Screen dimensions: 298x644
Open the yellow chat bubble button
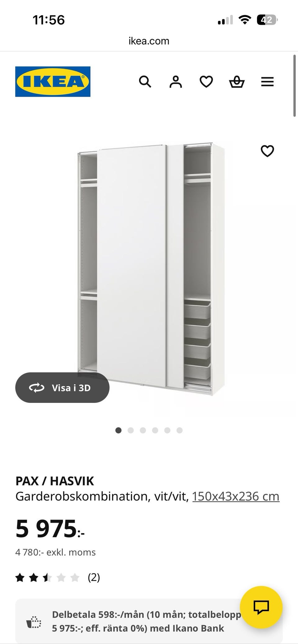click(x=261, y=607)
